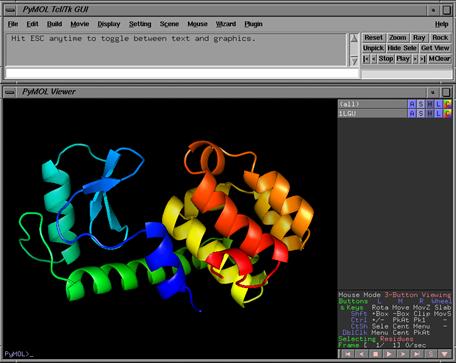Start ray tracing with the Ray button
The image size is (456, 363).
[419, 38]
